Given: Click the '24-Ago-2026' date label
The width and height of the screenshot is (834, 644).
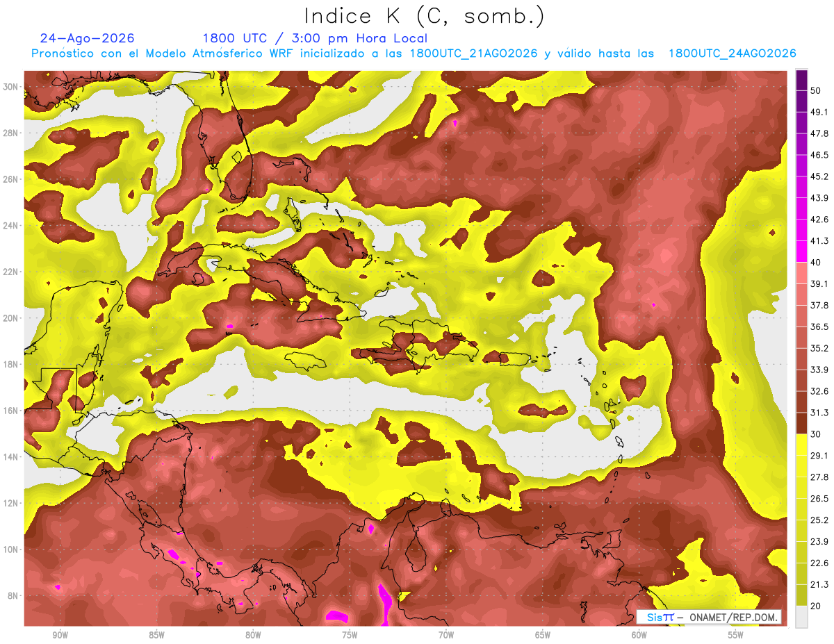Looking at the screenshot, I should tap(88, 38).
